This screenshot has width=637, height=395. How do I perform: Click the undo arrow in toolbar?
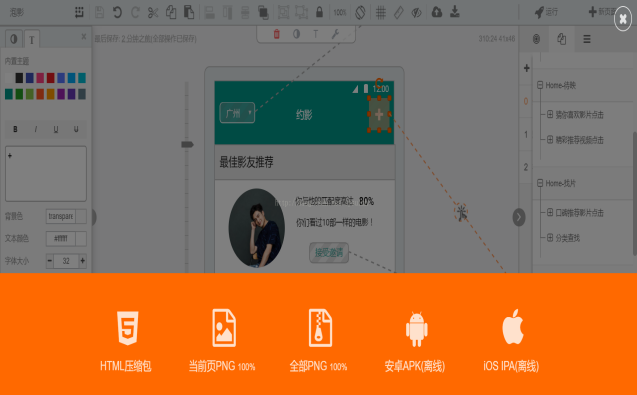[x=117, y=13]
